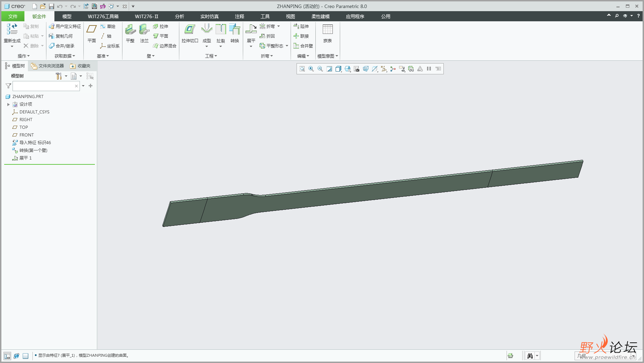The image size is (644, 363).
Task: Expand the 折弯 bend dropdown arrow
Action: pos(278,27)
